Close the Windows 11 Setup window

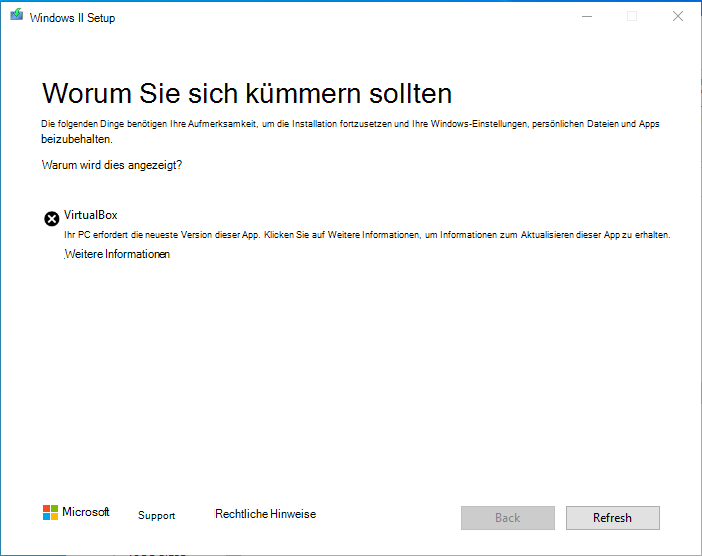click(678, 17)
